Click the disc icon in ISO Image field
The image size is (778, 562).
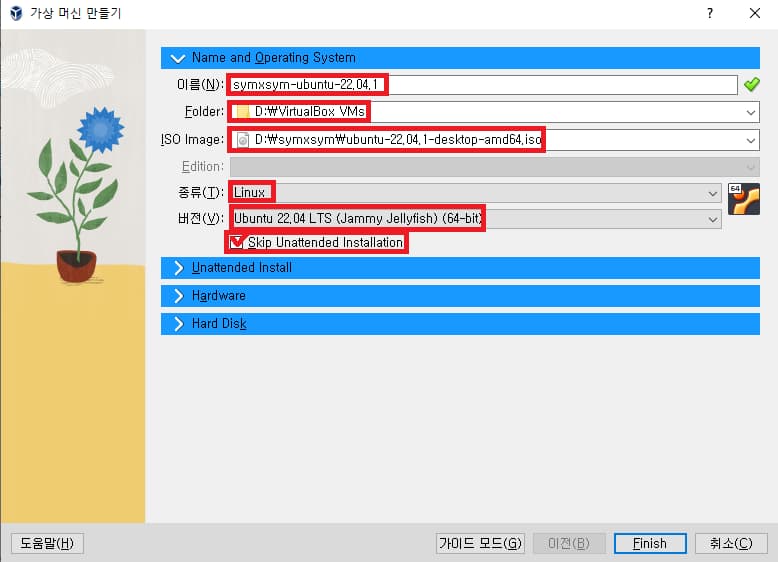243,140
